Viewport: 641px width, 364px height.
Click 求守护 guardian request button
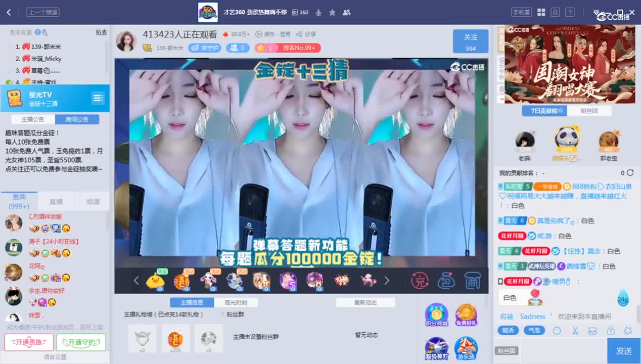point(205,48)
